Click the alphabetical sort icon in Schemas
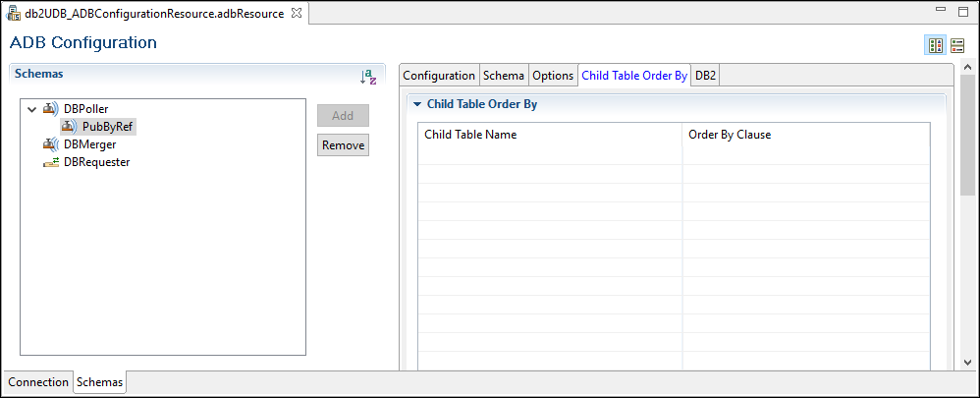The height and width of the screenshot is (398, 980). click(368, 76)
